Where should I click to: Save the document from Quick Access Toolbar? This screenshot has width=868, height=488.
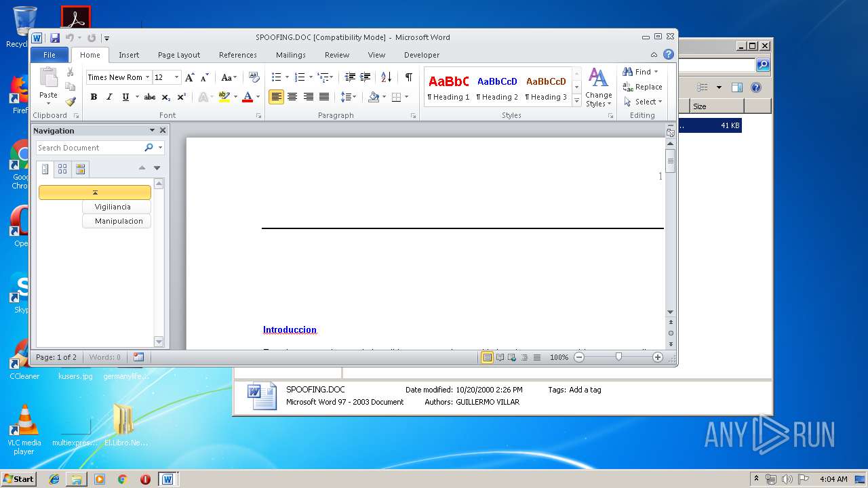point(55,38)
